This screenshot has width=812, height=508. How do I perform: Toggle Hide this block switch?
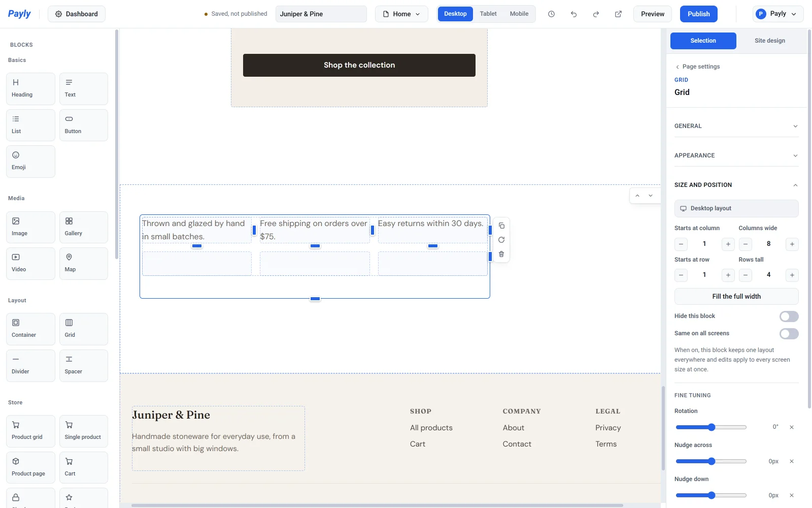point(789,316)
